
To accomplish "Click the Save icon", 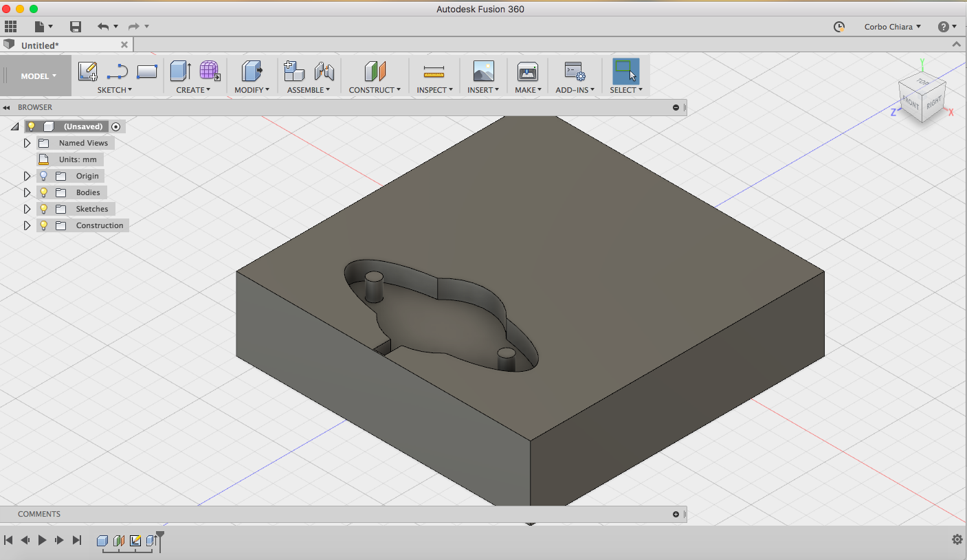I will pyautogui.click(x=76, y=27).
